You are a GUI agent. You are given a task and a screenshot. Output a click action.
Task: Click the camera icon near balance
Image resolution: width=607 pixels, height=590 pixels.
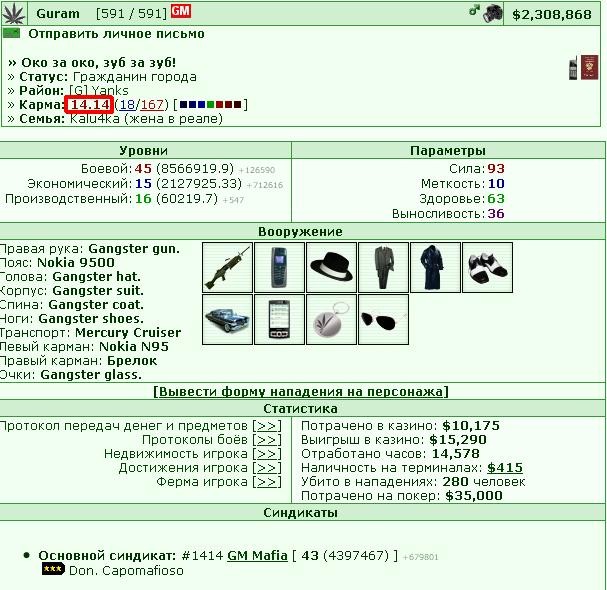click(492, 14)
